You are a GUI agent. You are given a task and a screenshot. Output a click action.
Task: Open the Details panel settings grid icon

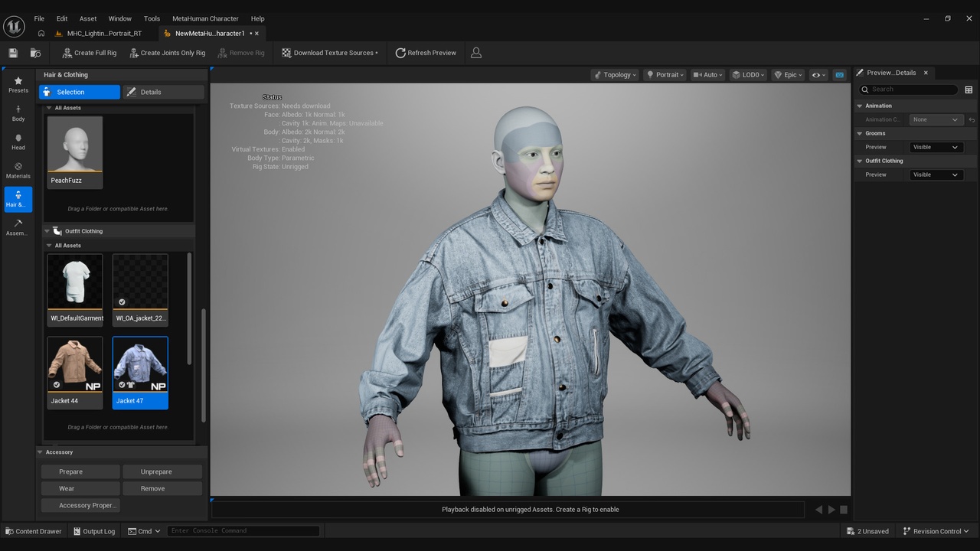(x=969, y=90)
